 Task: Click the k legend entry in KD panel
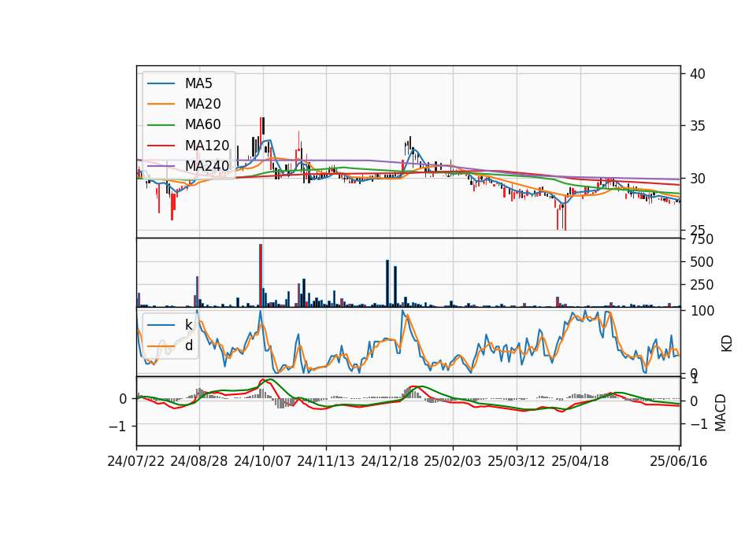click(x=188, y=325)
